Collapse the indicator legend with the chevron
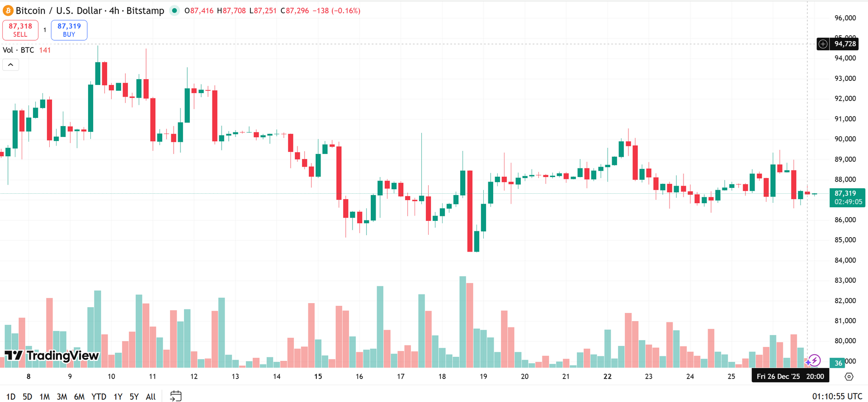This screenshot has width=868, height=402. (11, 65)
